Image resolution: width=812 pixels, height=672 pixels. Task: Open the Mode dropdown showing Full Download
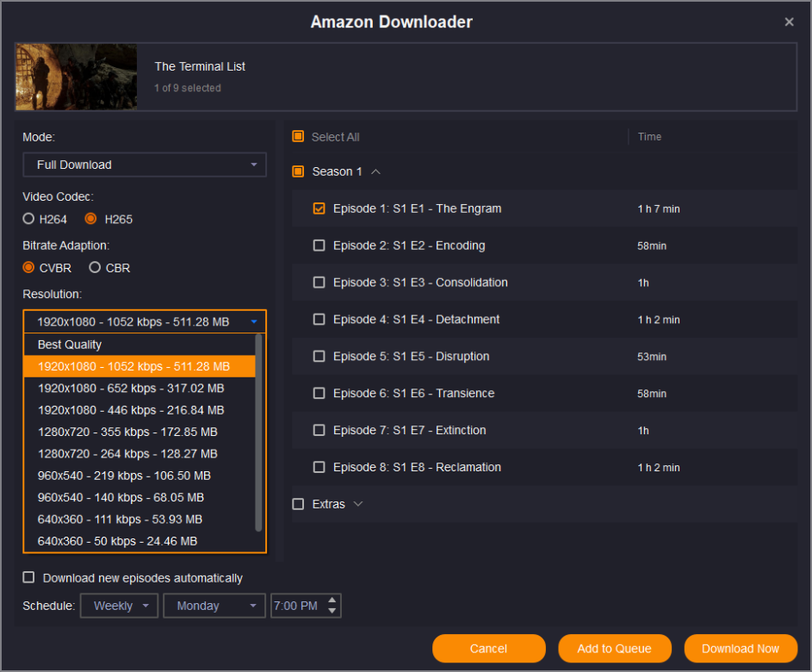point(144,165)
